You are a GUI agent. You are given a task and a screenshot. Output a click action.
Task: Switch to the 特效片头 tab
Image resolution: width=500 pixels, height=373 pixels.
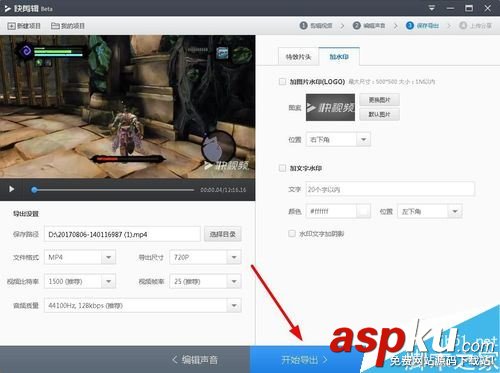(298, 57)
